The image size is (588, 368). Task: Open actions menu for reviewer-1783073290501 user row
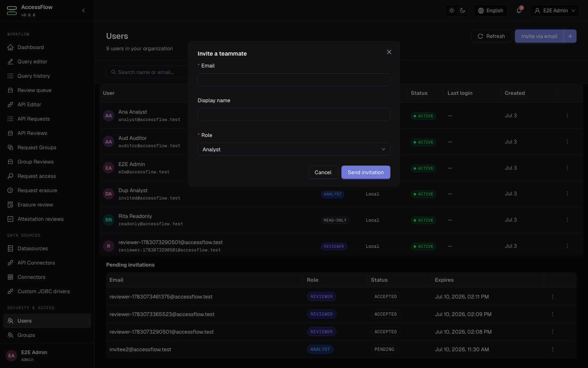tap(567, 246)
